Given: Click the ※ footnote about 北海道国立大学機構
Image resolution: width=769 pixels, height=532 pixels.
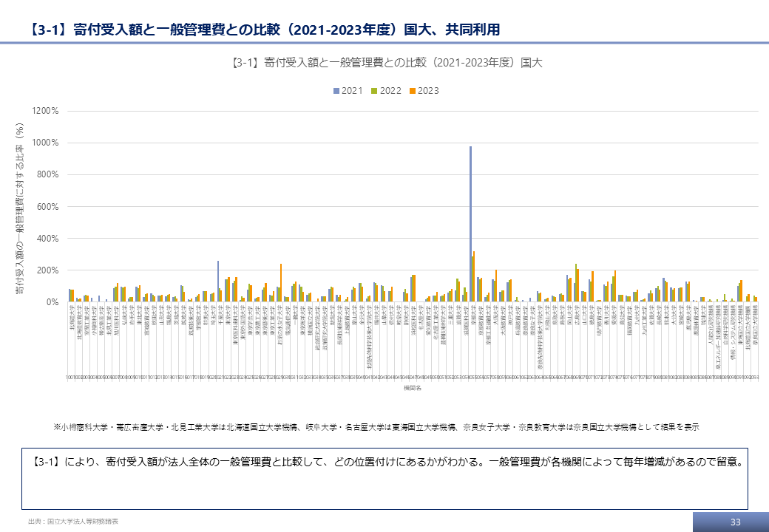Looking at the screenshot, I should click(376, 427).
